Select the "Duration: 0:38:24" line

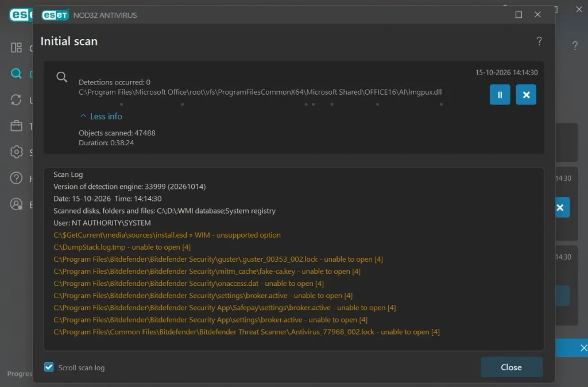(106, 142)
